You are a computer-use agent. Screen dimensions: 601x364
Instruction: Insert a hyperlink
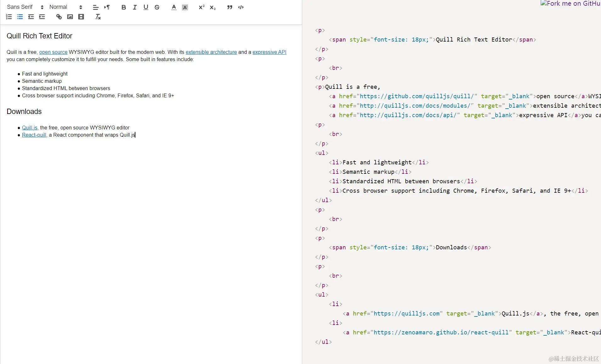[59, 17]
